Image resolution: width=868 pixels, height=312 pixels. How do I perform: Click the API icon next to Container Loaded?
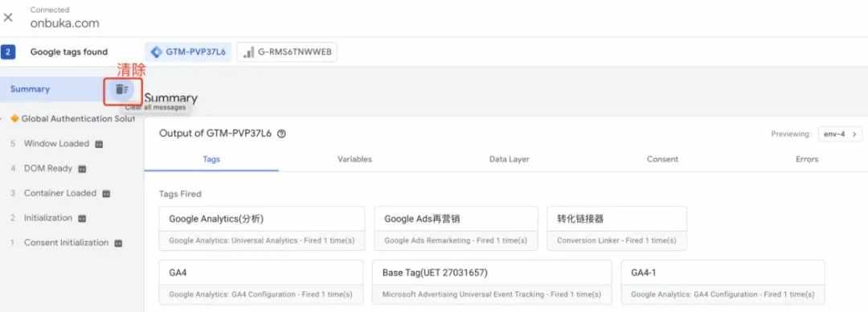(x=106, y=194)
